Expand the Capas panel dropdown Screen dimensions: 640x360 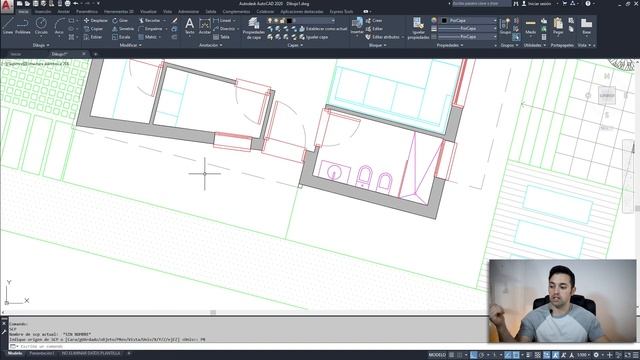(295, 45)
